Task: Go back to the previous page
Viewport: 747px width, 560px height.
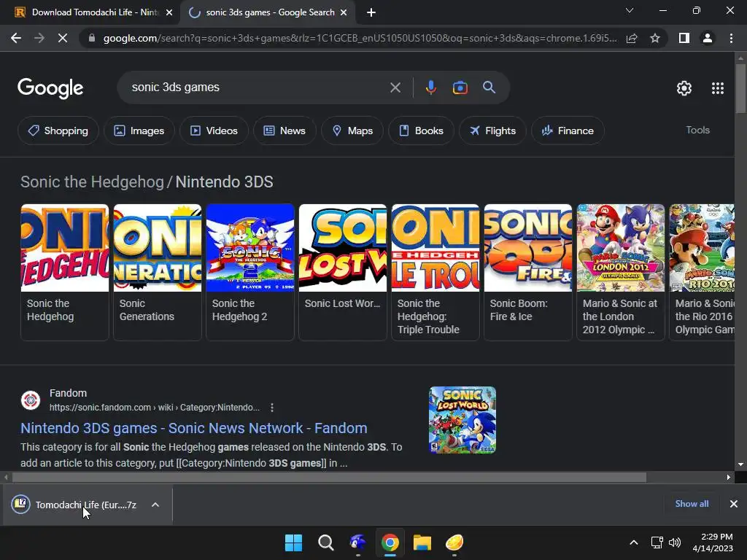Action: (16, 38)
